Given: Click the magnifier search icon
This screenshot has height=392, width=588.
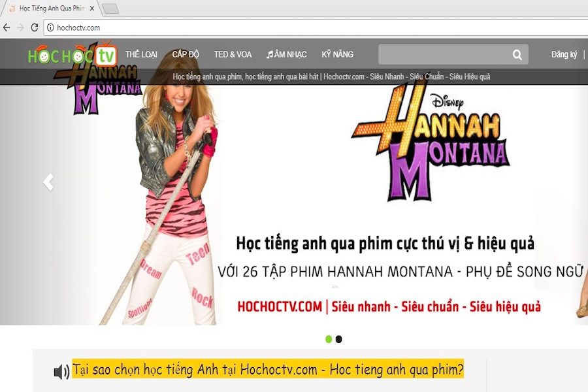Looking at the screenshot, I should tap(517, 55).
